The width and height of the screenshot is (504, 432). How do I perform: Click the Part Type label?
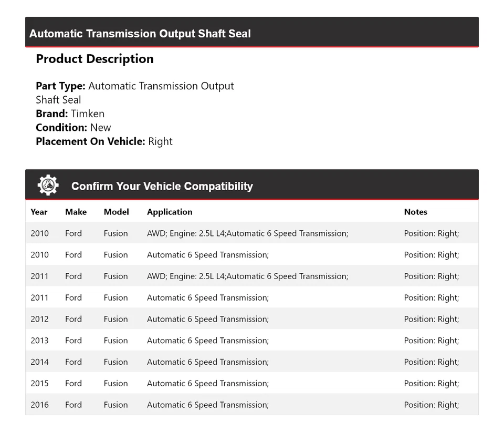(60, 86)
